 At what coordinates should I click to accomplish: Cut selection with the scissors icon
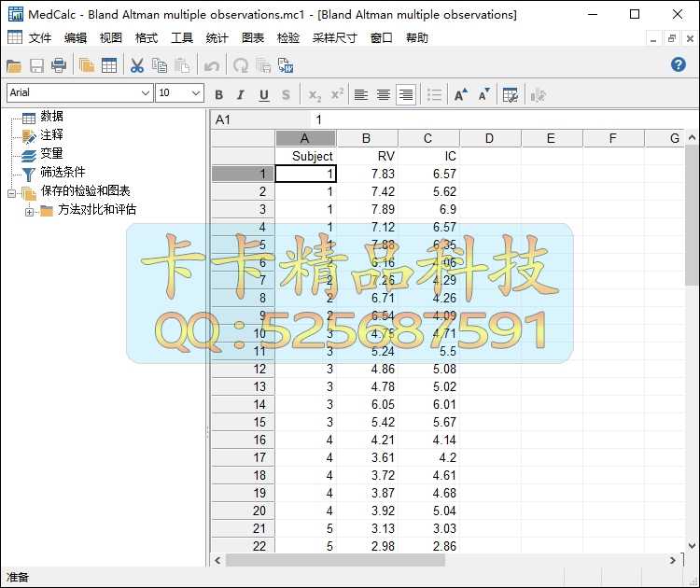(x=136, y=66)
